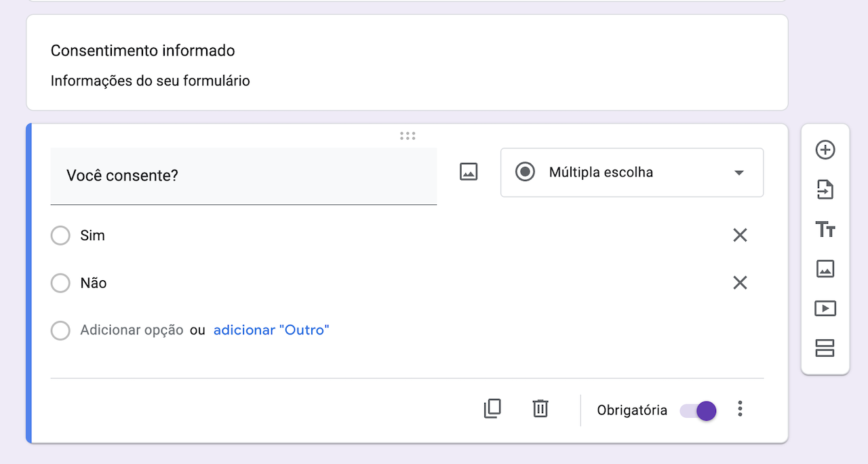Click the drag handle above the question
This screenshot has width=868, height=464.
408,136
